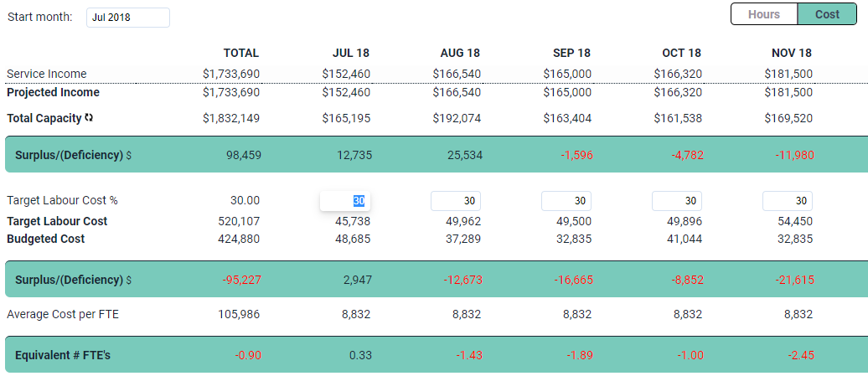
Task: Click the Budgeted Cost row label
Action: [46, 239]
